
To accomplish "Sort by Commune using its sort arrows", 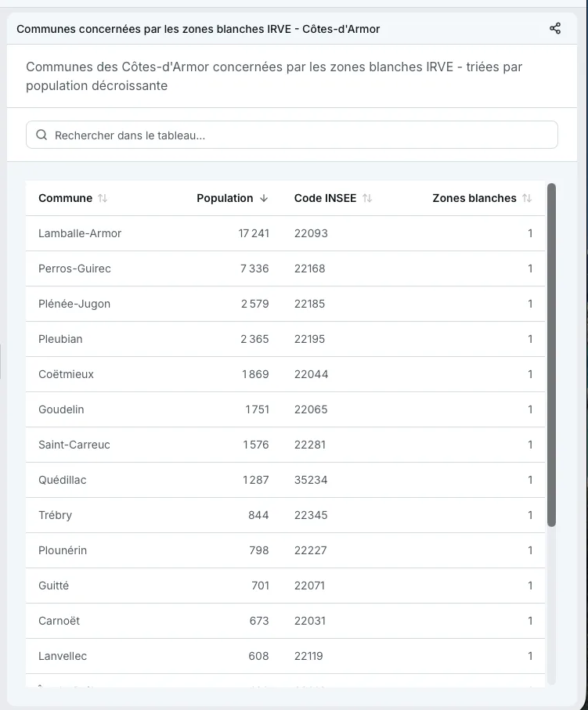I will tap(103, 198).
